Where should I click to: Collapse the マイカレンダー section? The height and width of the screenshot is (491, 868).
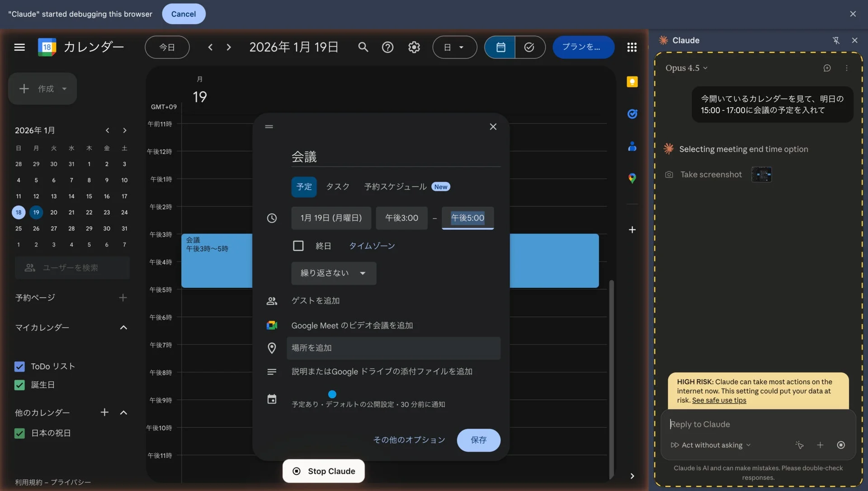(x=123, y=327)
